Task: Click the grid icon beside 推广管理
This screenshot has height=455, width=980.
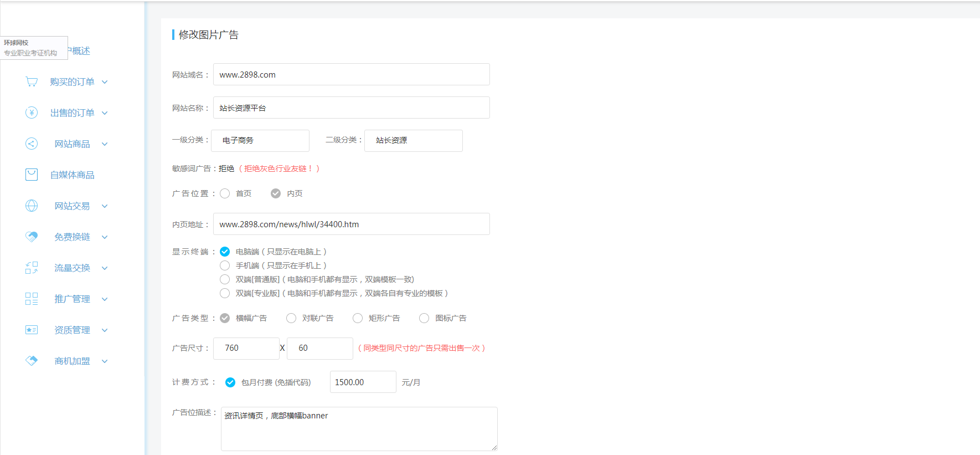Action: click(x=32, y=299)
